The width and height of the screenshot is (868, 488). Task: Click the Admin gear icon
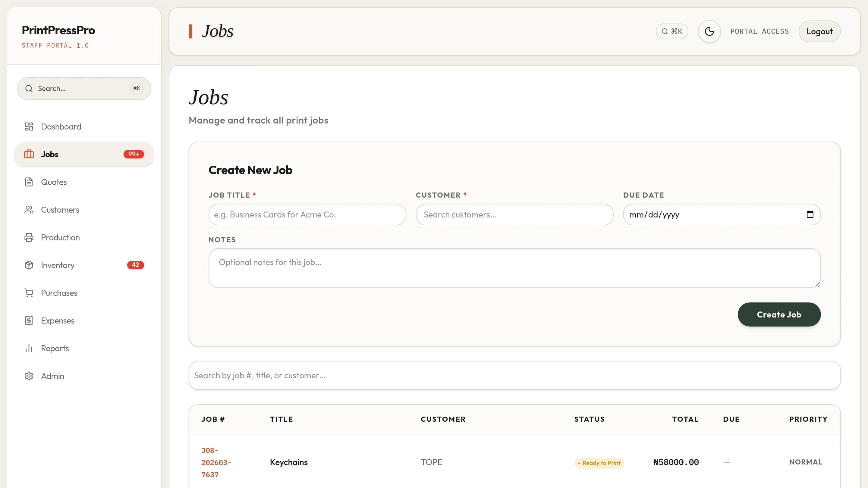29,376
